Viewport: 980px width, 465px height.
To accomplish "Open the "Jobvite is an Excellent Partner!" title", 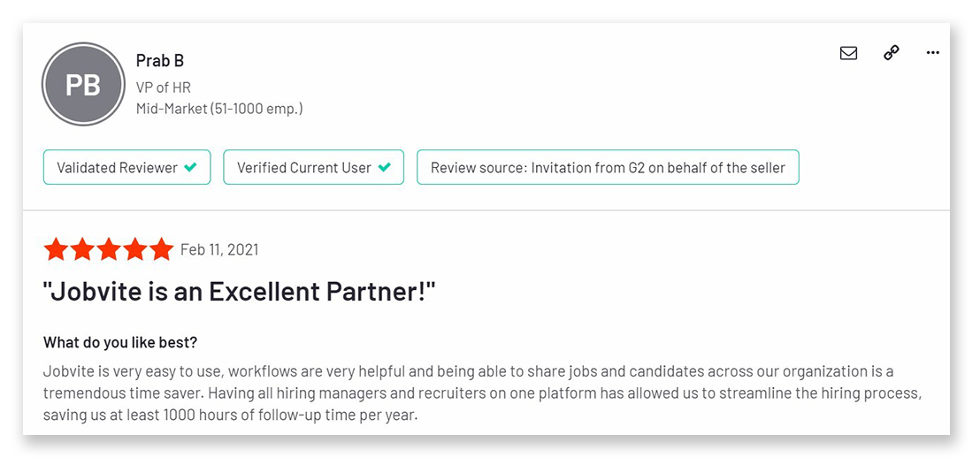I will [239, 292].
